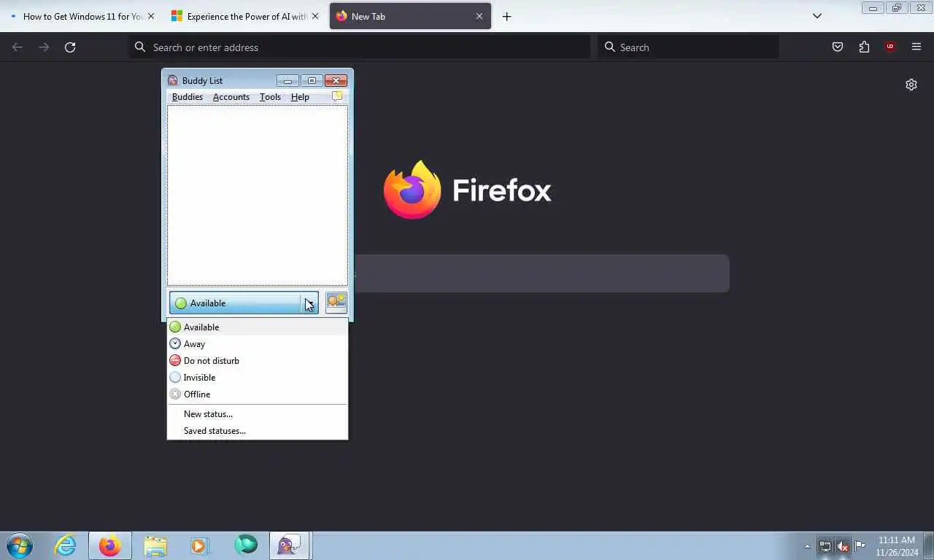Viewport: 934px width, 560px height.
Task: Restore down the Firefox window
Action: pyautogui.click(x=897, y=8)
